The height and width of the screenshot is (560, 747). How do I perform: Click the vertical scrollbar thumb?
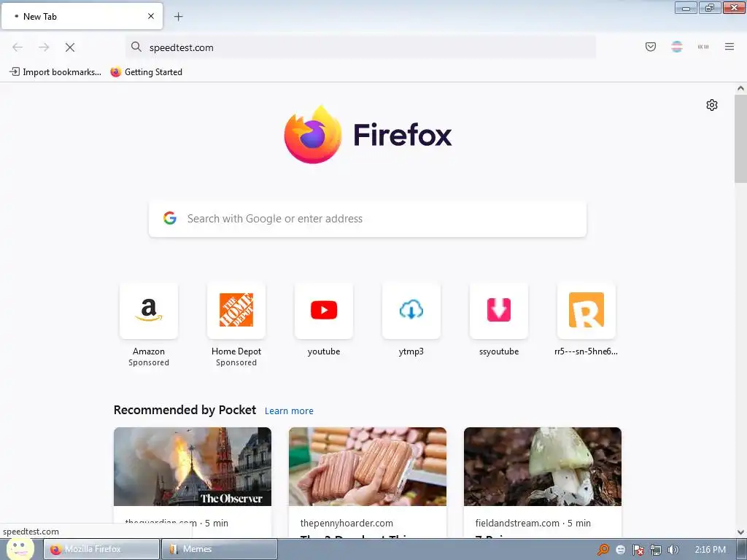click(740, 138)
